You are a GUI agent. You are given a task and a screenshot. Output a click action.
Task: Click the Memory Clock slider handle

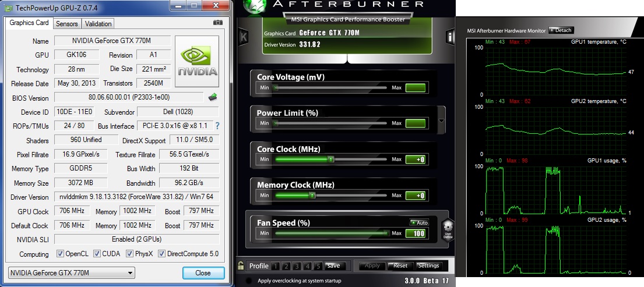312,195
